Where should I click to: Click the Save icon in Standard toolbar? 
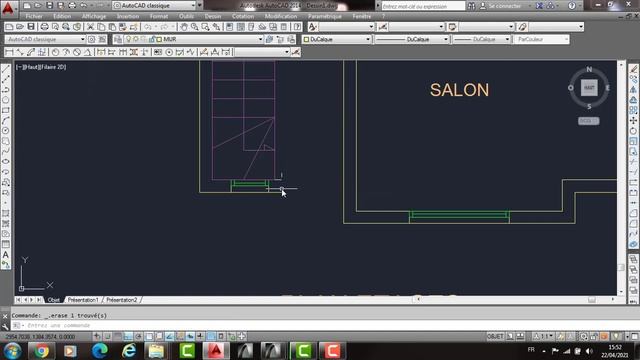[x=31, y=27]
